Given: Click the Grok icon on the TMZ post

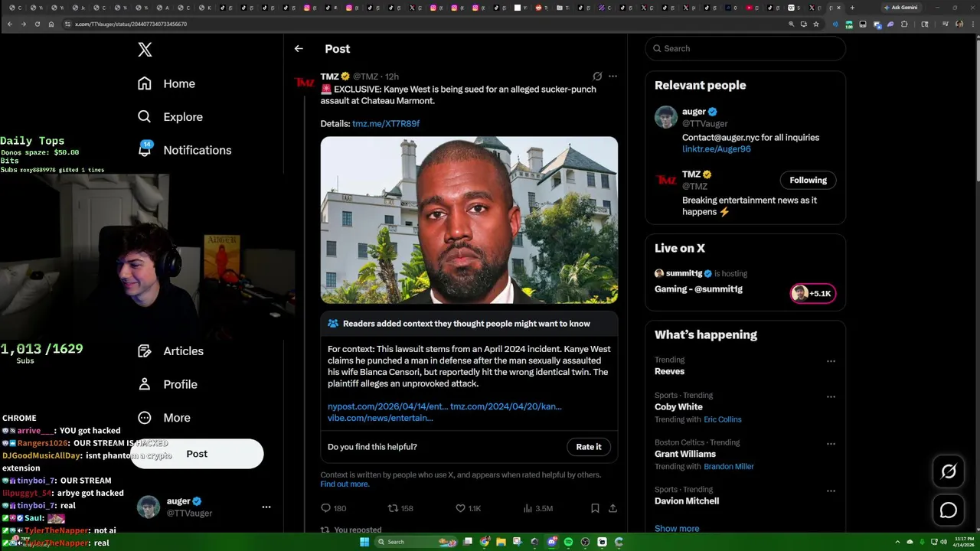Looking at the screenshot, I should 597,77.
